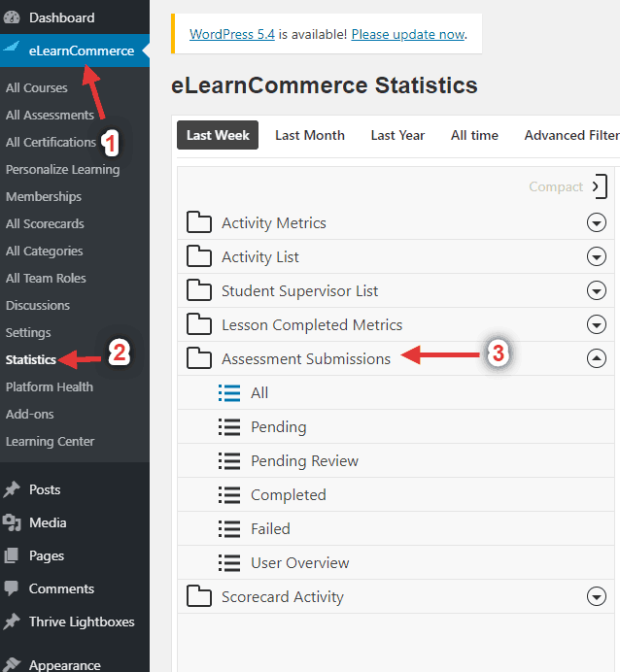Click the Lesson Completed Metrics label
620x672 pixels.
(x=312, y=325)
